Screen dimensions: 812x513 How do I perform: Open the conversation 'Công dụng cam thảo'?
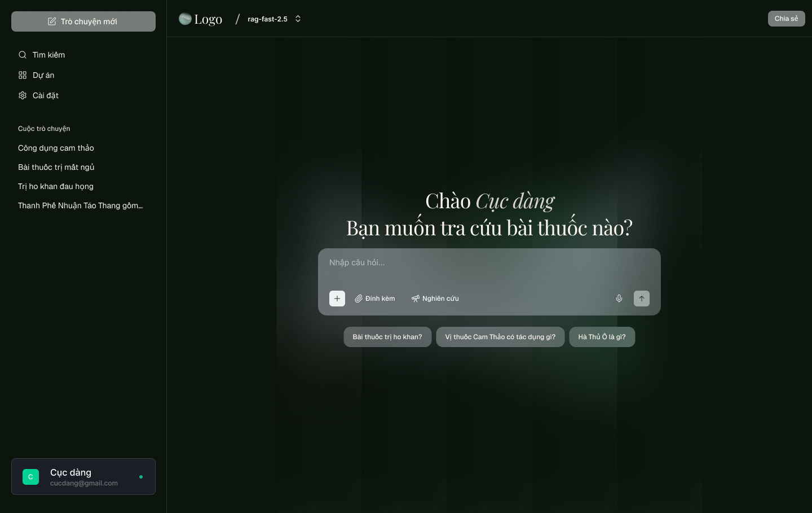click(56, 148)
